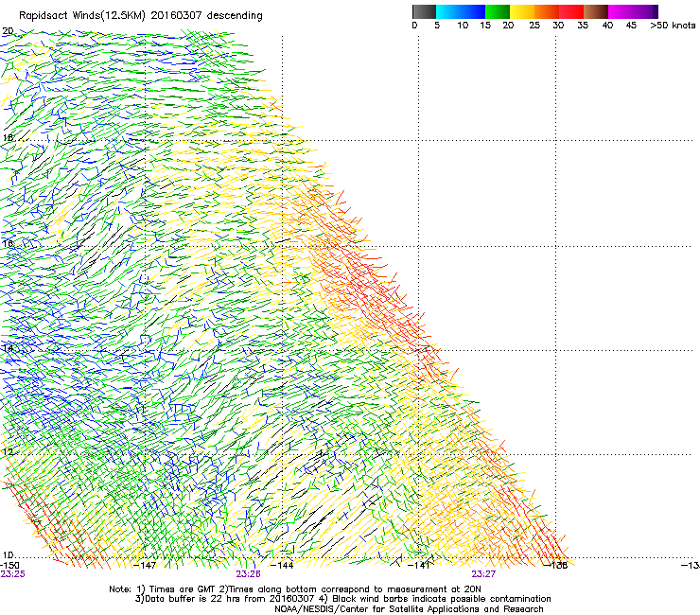The width and height of the screenshot is (700, 615).
Task: Click the latitude label '14' on left axis
Action: [x=8, y=347]
